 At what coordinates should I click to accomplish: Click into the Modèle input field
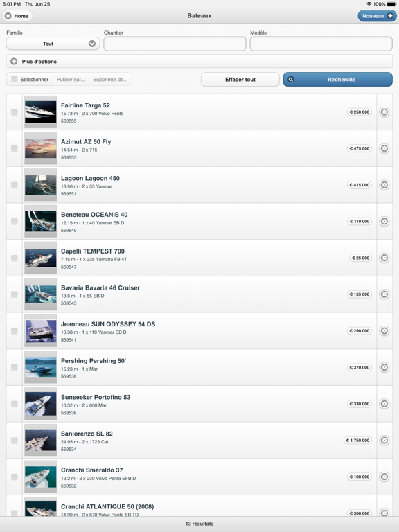321,44
